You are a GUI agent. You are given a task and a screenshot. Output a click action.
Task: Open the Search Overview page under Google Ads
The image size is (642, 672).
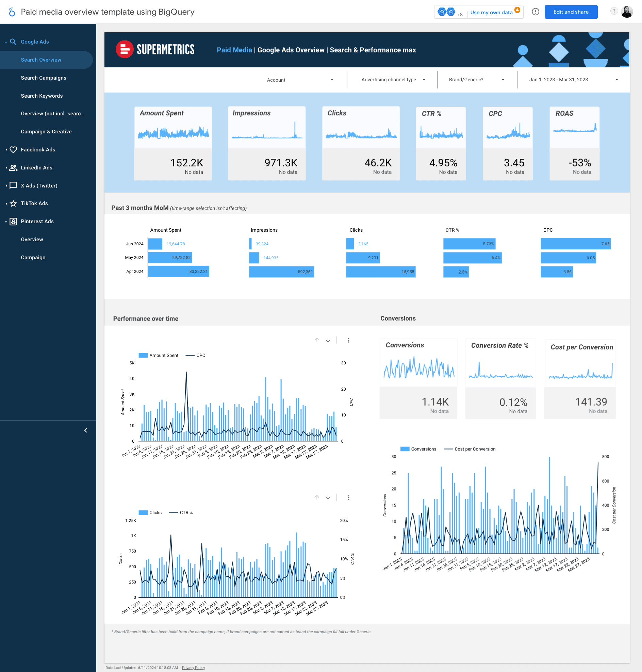tap(41, 60)
